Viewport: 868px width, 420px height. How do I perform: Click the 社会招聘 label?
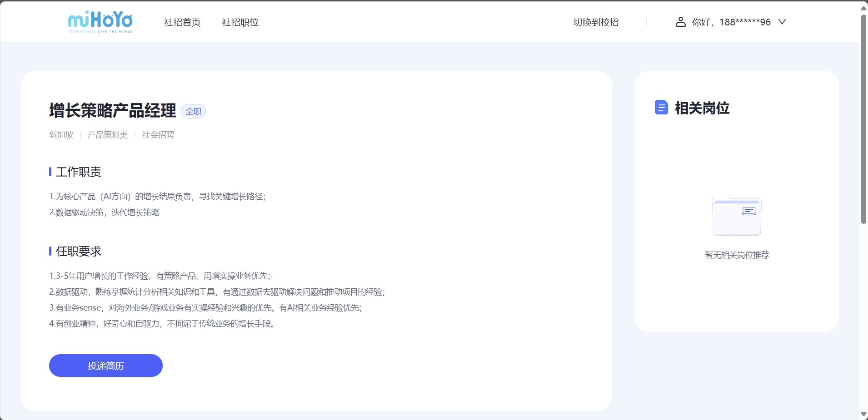click(x=158, y=135)
